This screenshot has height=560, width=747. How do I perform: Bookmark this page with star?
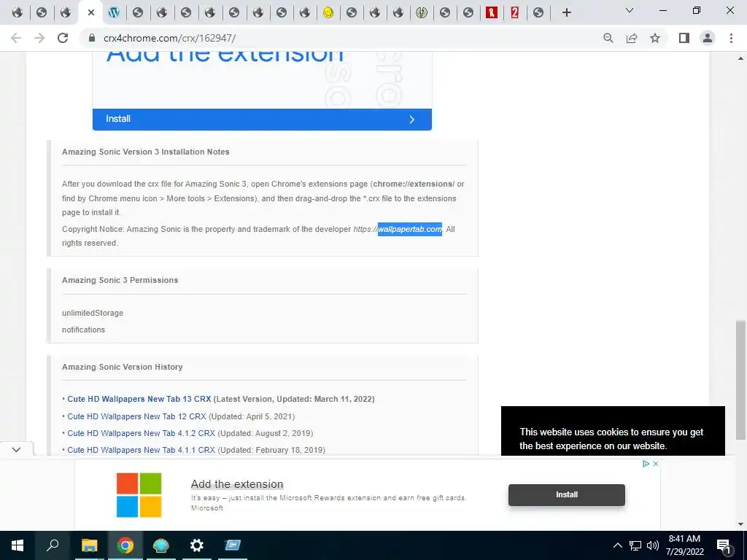[x=655, y=38]
